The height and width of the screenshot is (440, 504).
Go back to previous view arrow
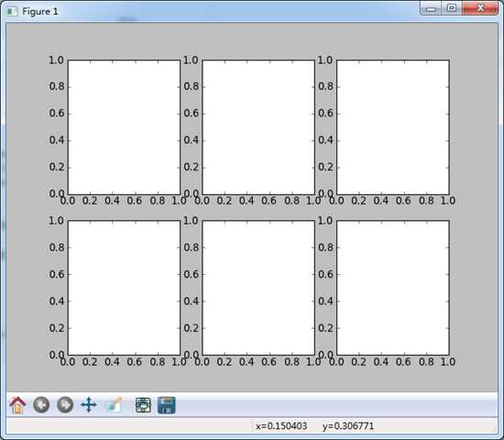tap(41, 405)
